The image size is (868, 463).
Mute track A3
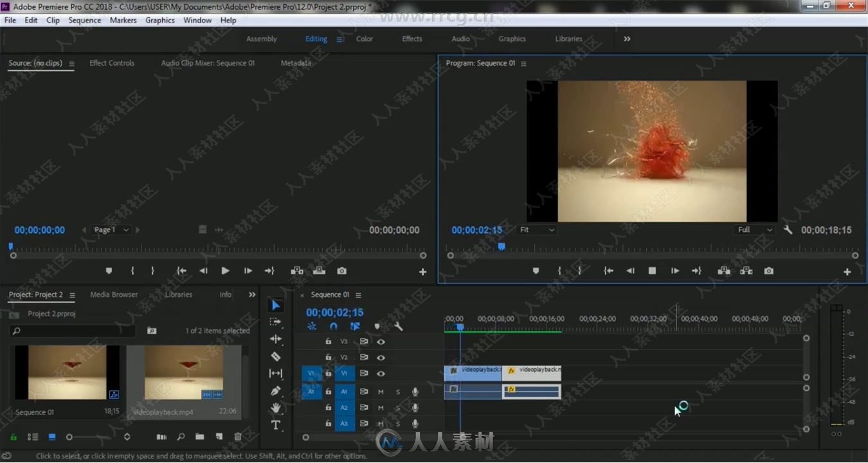pos(381,424)
